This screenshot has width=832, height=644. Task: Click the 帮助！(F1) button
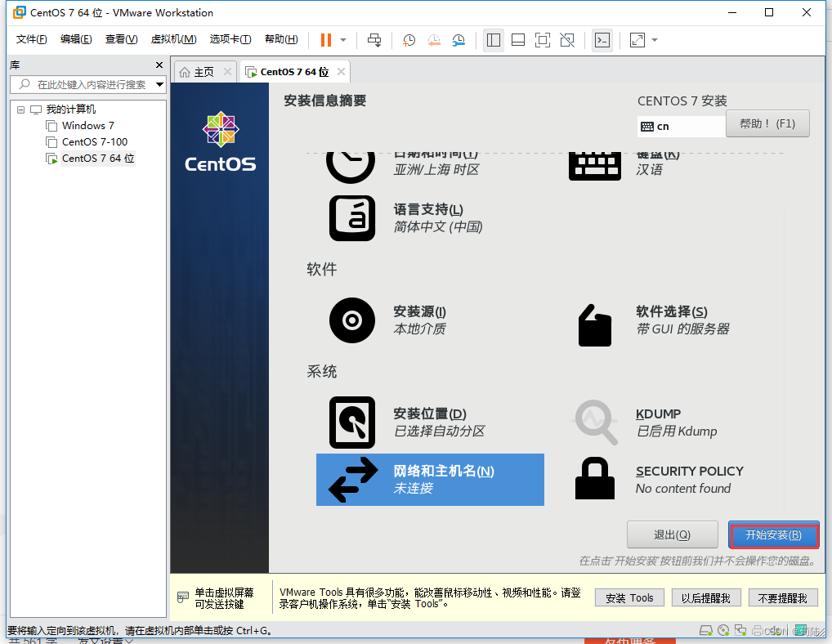767,123
